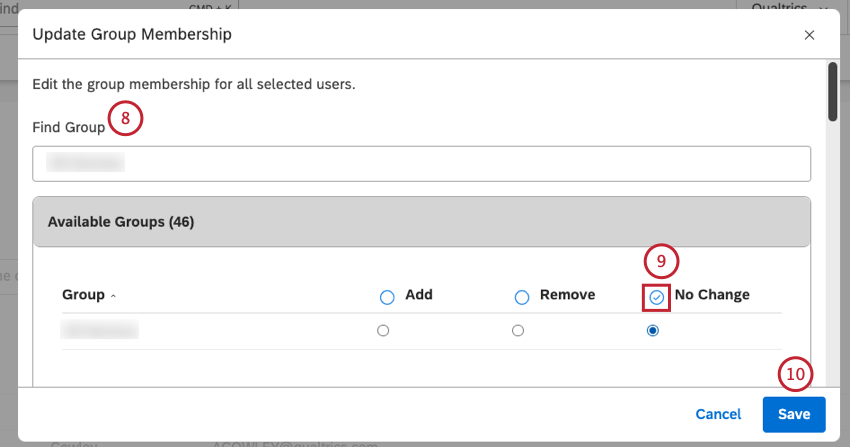Click the checked No Change header icon

point(657,297)
